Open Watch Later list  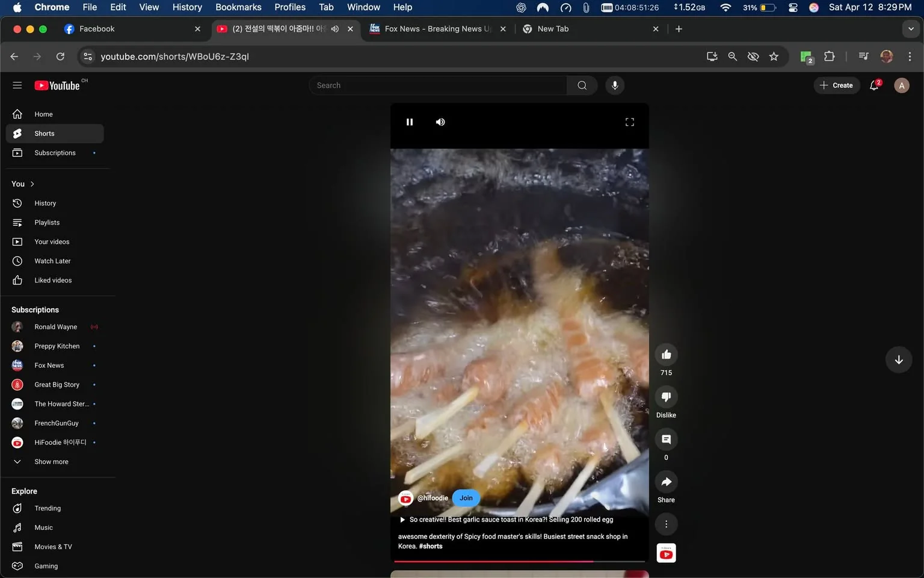(x=55, y=261)
